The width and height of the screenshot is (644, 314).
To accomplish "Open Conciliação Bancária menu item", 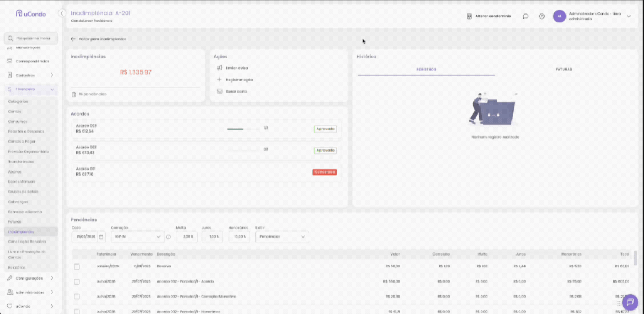I will [27, 242].
